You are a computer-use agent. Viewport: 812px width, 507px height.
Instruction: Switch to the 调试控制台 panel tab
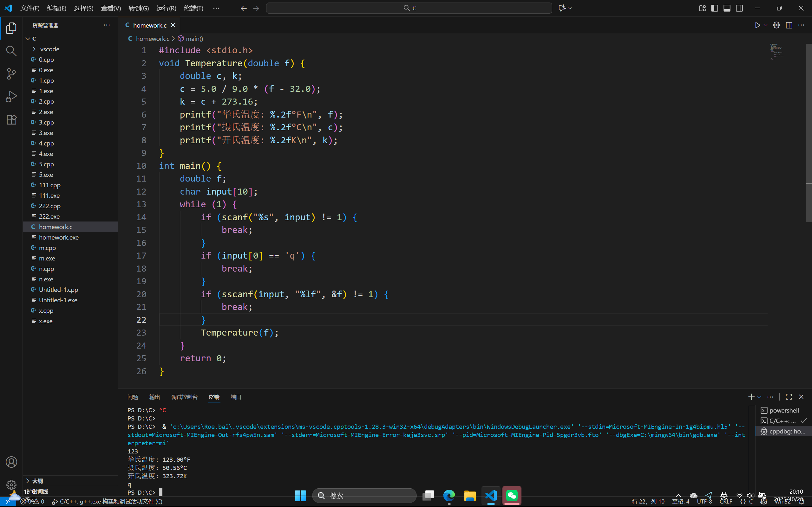(x=184, y=397)
